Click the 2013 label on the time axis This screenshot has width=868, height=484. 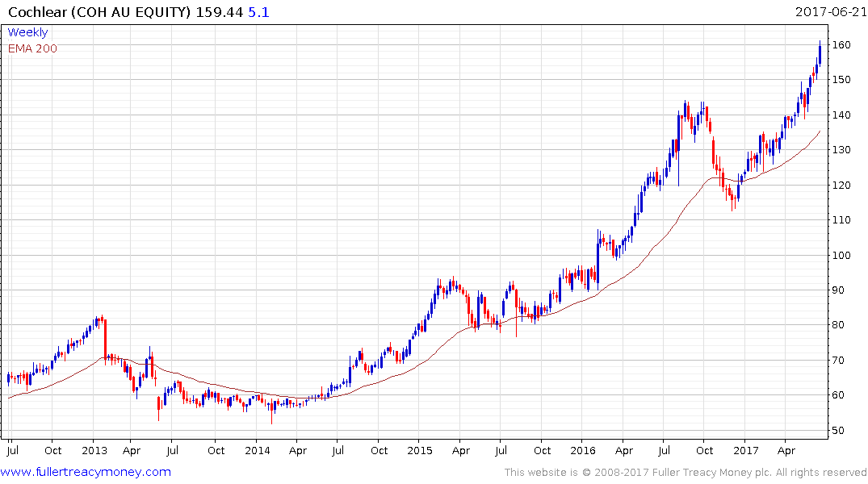pos(94,450)
